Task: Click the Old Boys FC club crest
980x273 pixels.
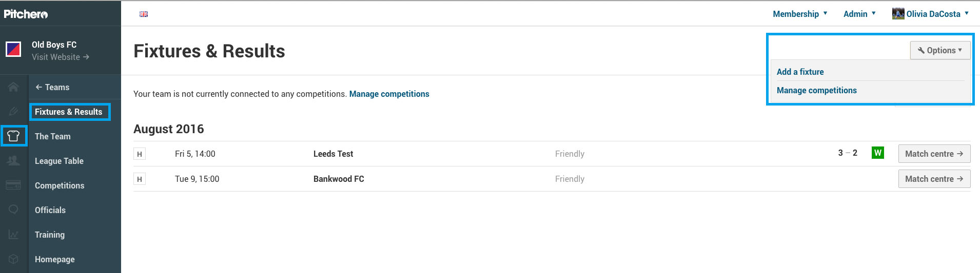Action: [x=13, y=50]
